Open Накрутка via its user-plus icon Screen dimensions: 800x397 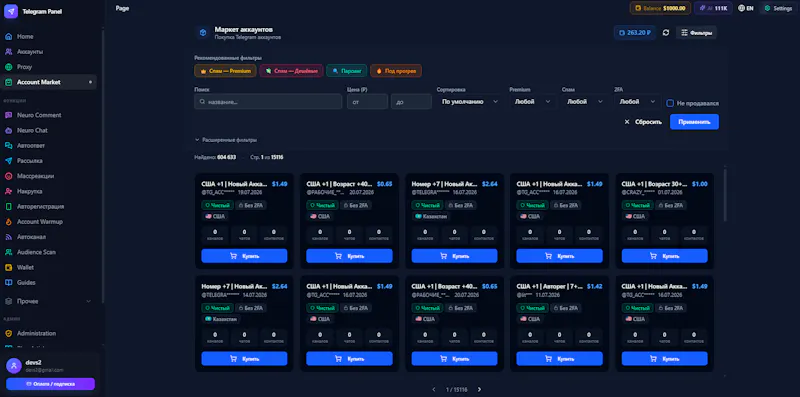point(8,191)
